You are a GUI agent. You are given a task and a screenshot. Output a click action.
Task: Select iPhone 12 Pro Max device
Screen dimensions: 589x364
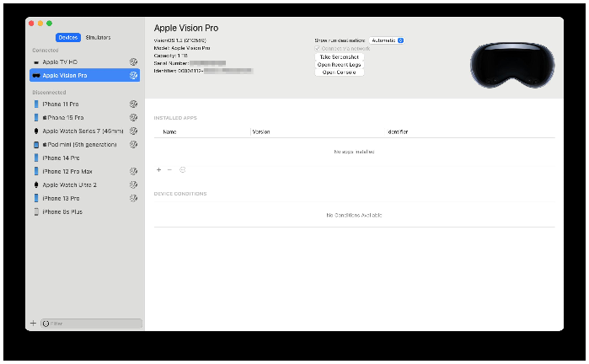(84, 172)
